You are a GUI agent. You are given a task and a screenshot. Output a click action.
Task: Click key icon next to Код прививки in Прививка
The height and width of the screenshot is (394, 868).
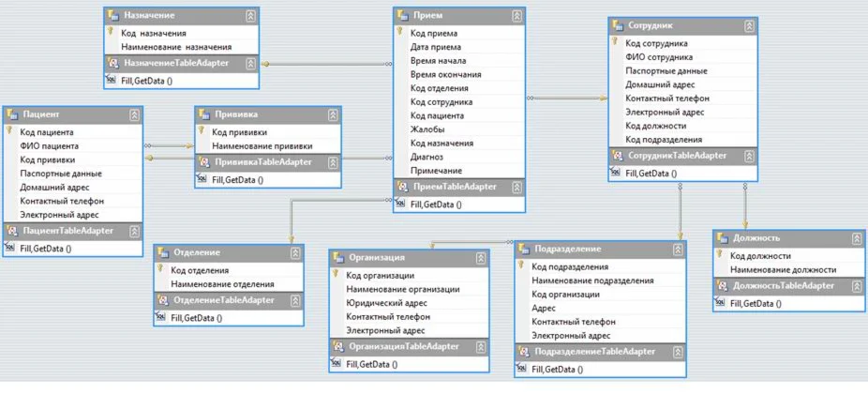[x=202, y=131]
